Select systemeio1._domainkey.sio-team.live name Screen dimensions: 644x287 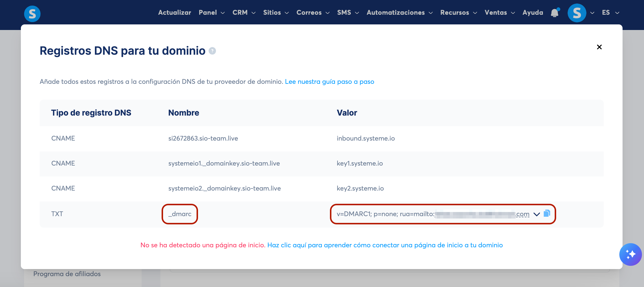[x=224, y=163]
